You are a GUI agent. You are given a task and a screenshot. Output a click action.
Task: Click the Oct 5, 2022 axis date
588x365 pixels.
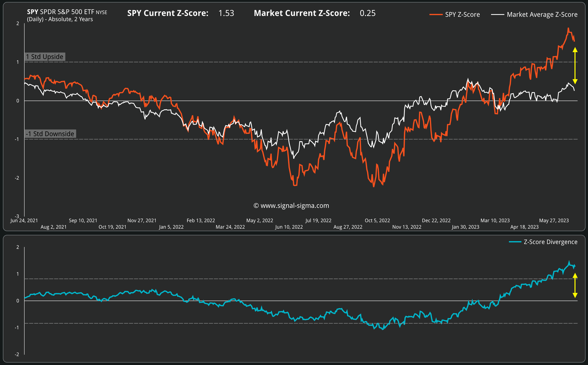tap(377, 220)
